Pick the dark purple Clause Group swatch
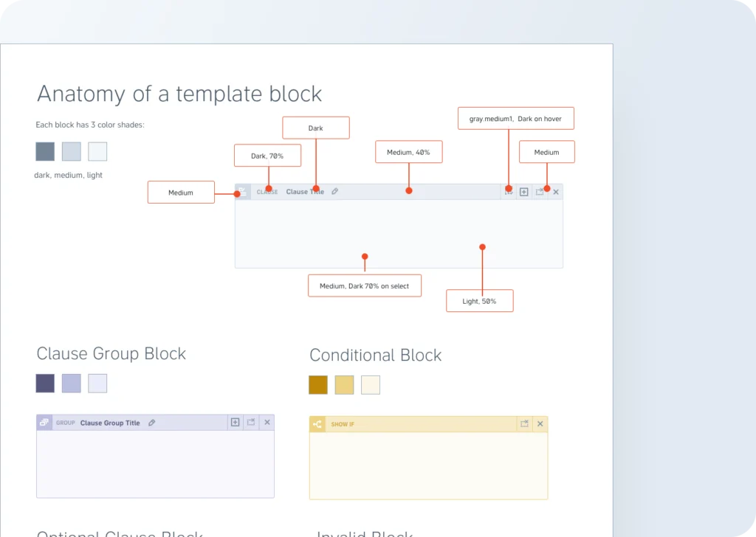Image resolution: width=756 pixels, height=537 pixels. tap(45, 384)
